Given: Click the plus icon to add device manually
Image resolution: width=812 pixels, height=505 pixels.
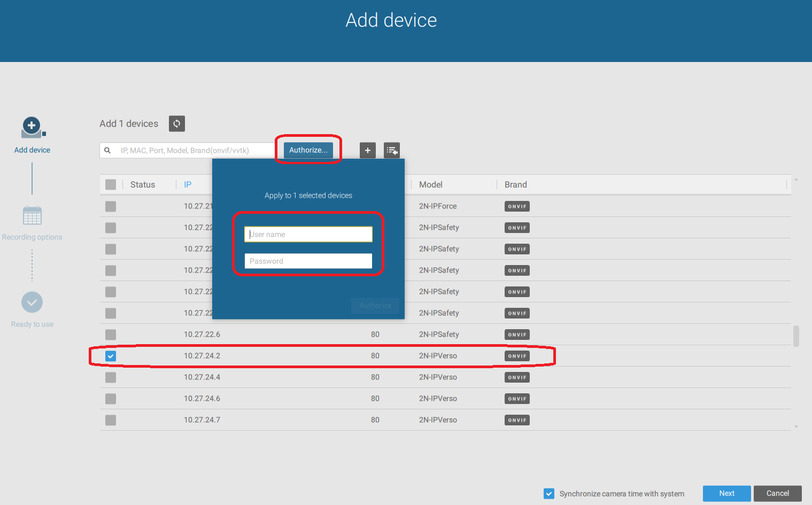Looking at the screenshot, I should pos(367,150).
